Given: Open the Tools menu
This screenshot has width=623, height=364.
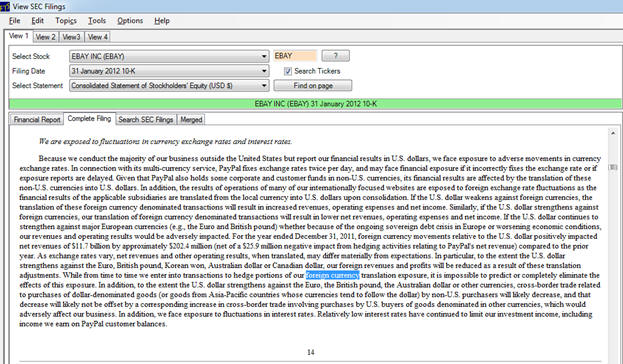Looking at the screenshot, I should (97, 21).
